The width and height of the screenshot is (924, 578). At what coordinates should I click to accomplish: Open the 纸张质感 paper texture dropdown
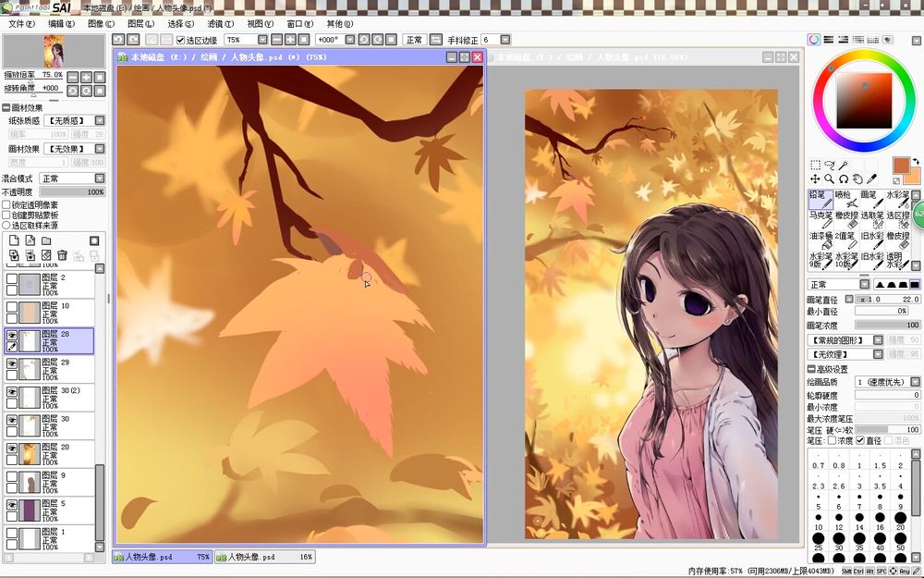click(x=100, y=120)
